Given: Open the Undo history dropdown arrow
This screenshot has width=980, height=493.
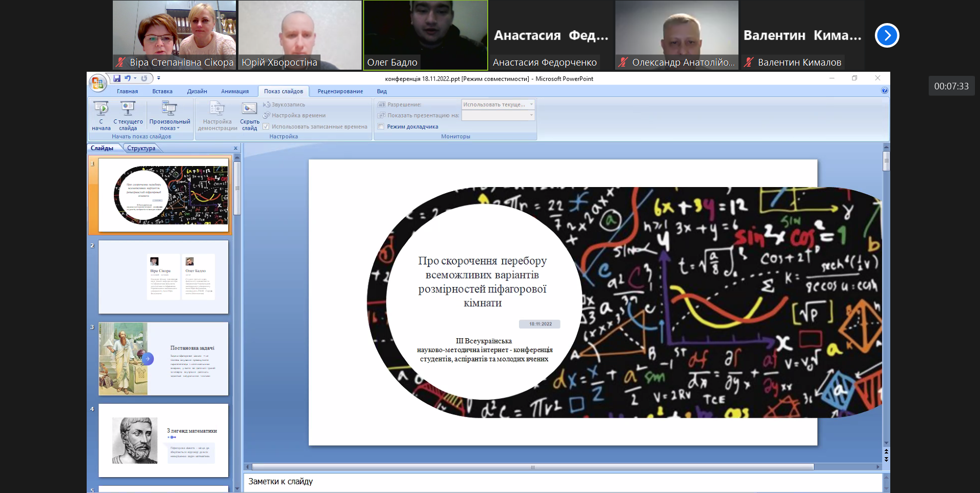Looking at the screenshot, I should point(135,78).
